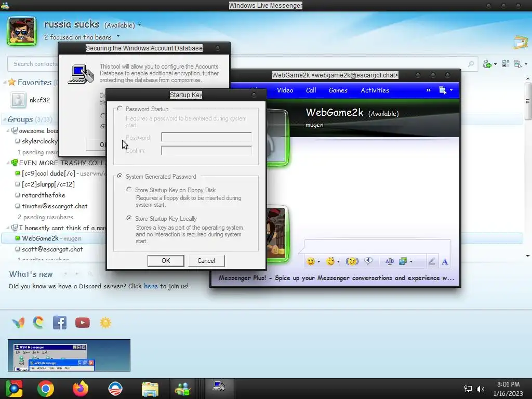Select System Generated Password radio button
Viewport: 532px width, 399px height.
119,176
